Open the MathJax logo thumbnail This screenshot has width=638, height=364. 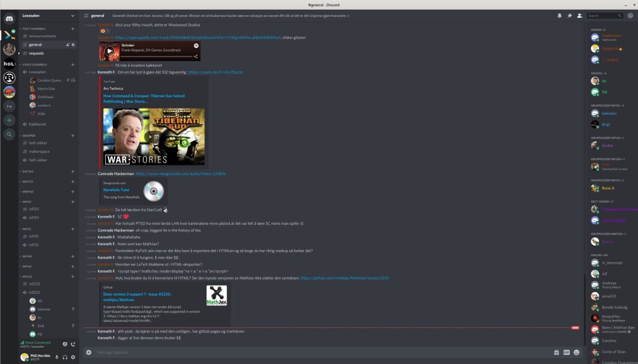217,296
